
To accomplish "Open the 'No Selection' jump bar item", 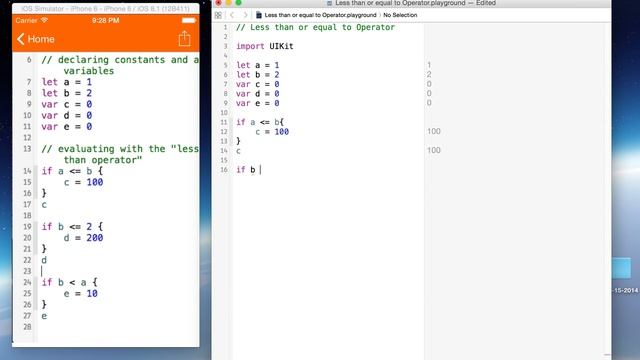I will (400, 15).
